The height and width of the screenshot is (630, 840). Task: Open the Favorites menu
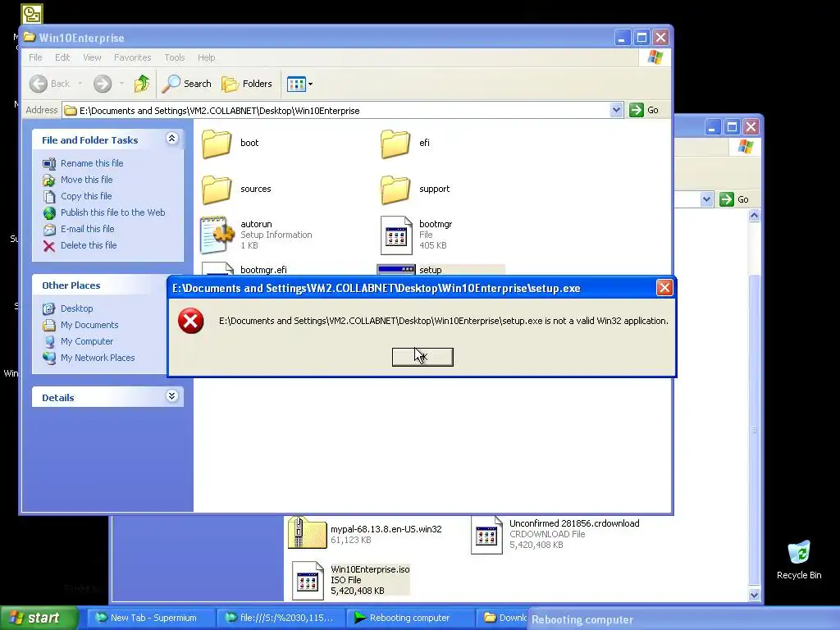coord(132,57)
